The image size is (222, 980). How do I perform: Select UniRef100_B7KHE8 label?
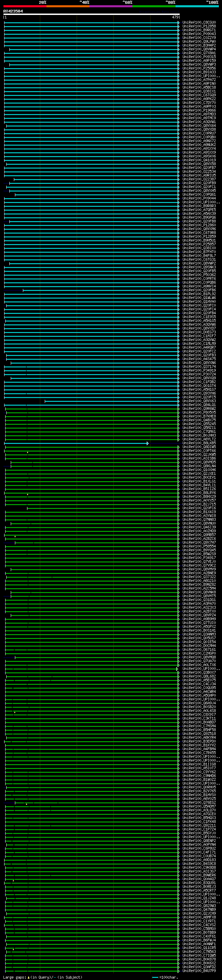199,416
